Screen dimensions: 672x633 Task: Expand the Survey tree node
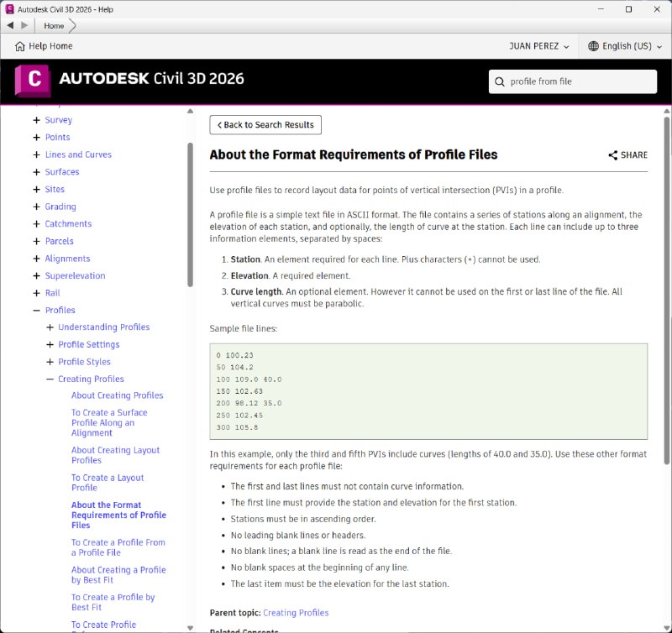(36, 120)
